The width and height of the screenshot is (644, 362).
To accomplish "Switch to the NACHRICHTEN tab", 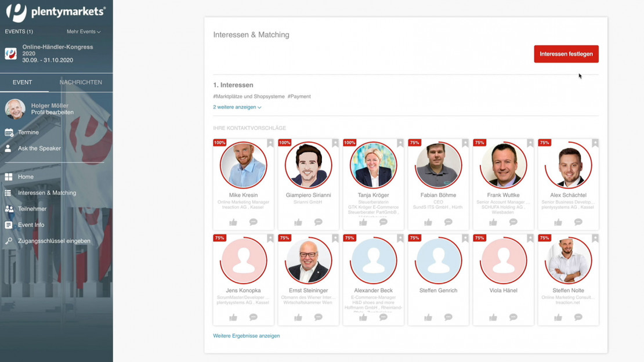I will tap(81, 82).
